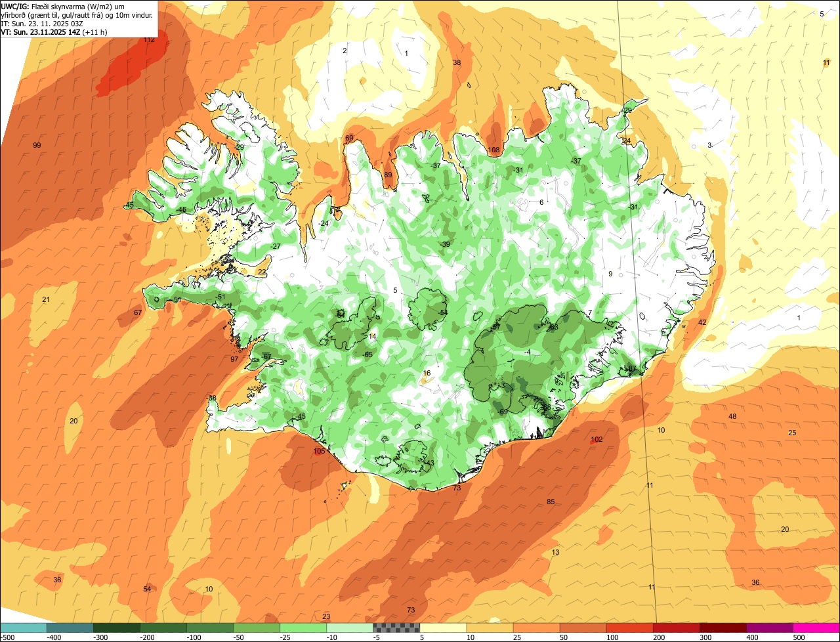Click the 'IT: Sun. 23. 11. 2025 03Z' line
The image size is (840, 642).
42,23
